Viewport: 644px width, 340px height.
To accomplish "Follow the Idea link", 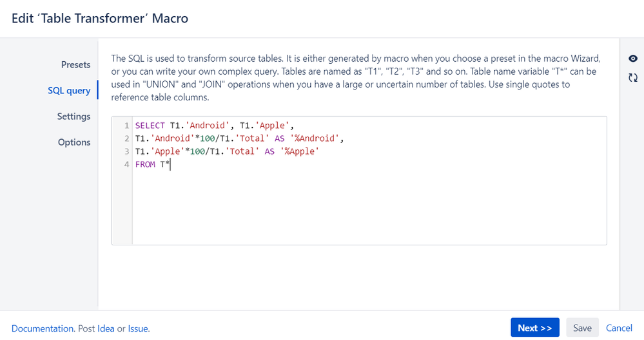I will point(106,328).
